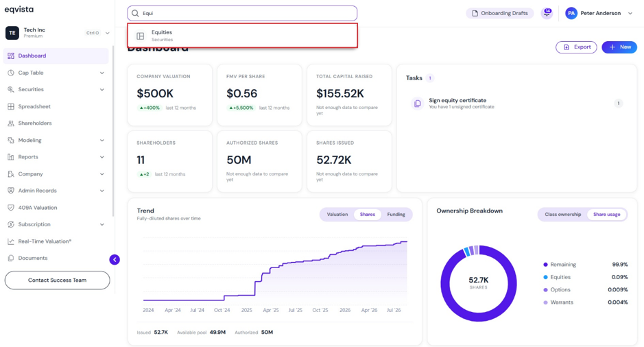
Task: Click the ownership donut chart center
Action: pos(479,283)
